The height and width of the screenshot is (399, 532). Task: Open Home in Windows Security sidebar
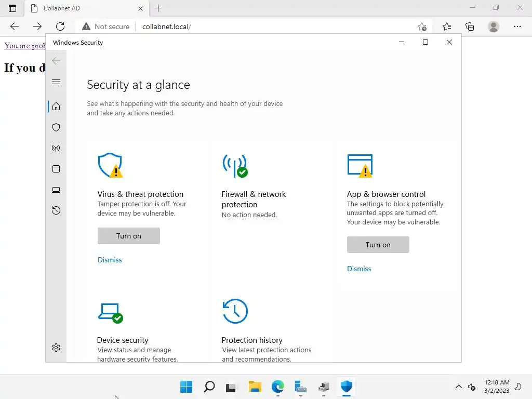56,107
